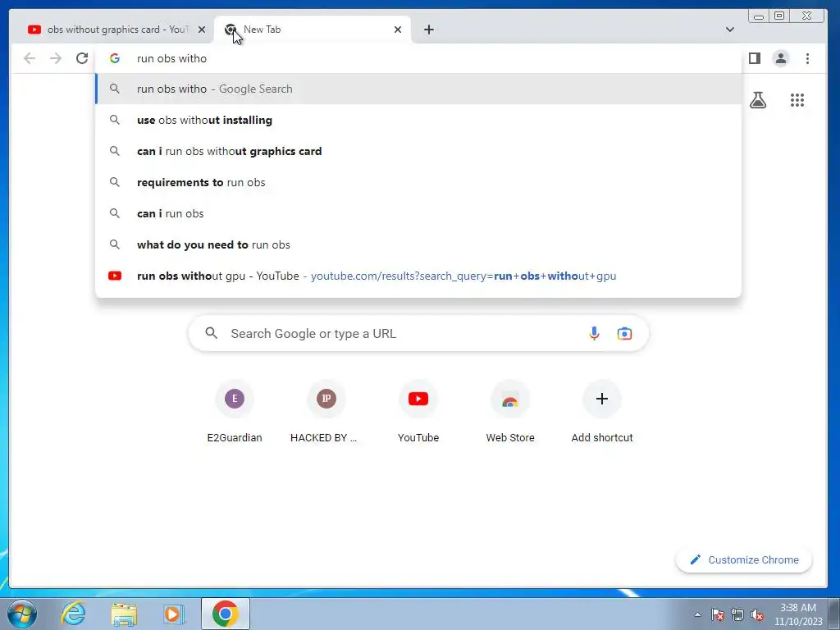The width and height of the screenshot is (840, 630).
Task: Show hidden system tray icons
Action: pyautogui.click(x=697, y=614)
